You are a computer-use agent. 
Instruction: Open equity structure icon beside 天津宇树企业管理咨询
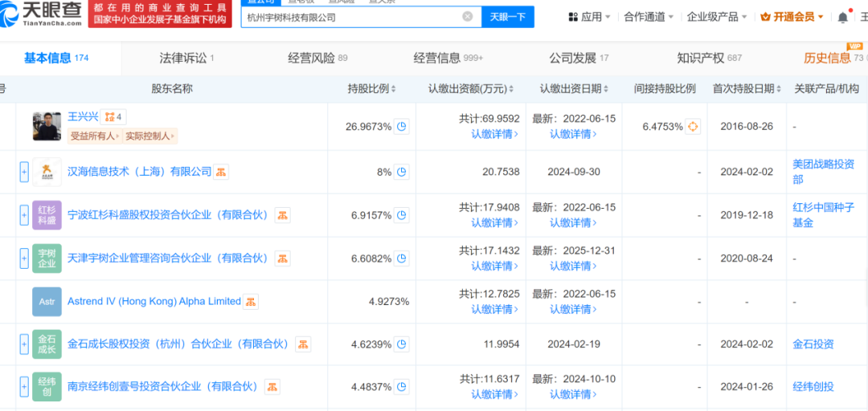tap(282, 258)
